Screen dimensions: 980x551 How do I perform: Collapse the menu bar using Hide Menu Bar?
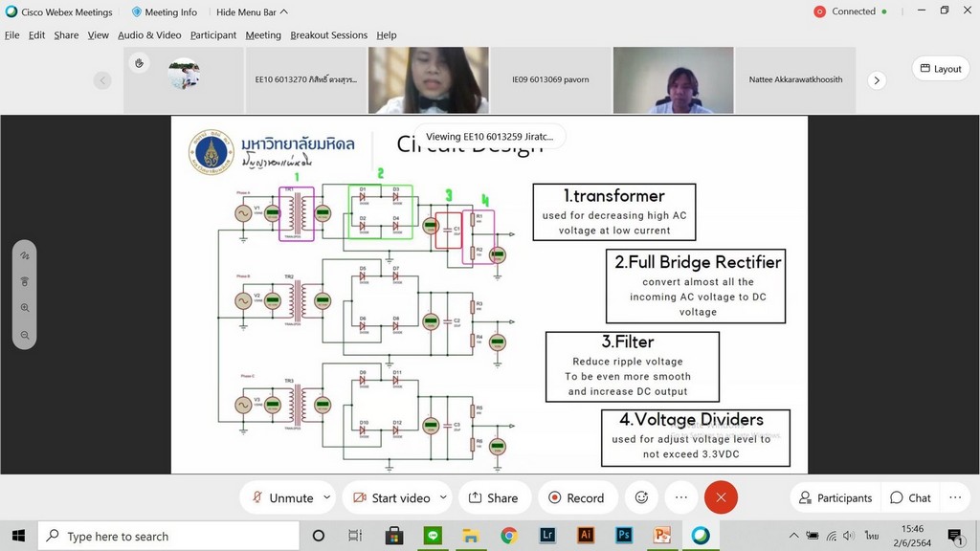coord(252,11)
